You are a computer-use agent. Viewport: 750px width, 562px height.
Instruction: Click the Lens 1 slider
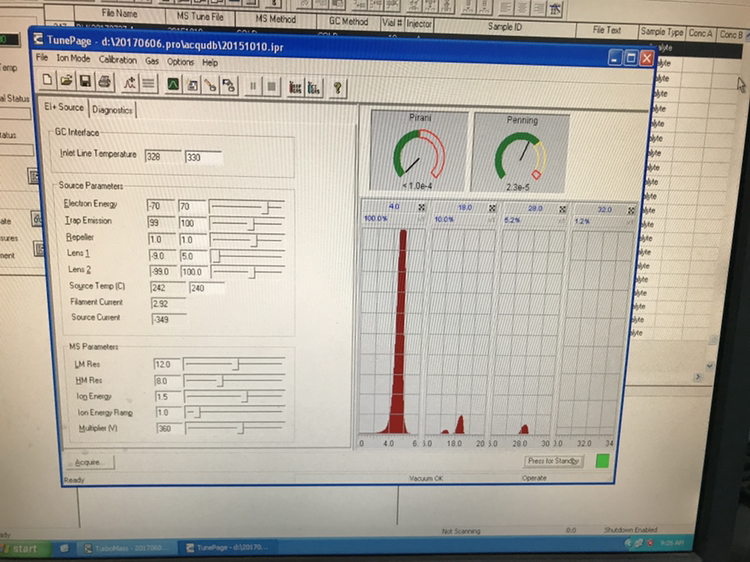click(x=248, y=256)
